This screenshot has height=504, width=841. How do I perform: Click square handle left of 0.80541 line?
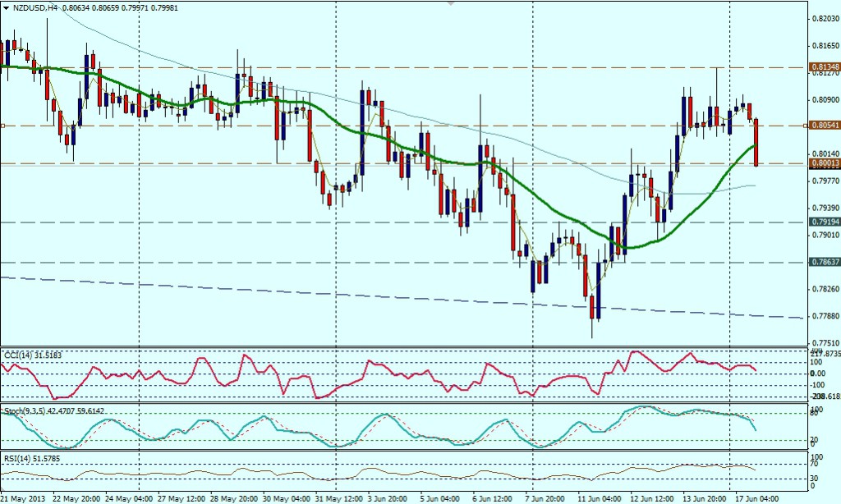[2, 126]
